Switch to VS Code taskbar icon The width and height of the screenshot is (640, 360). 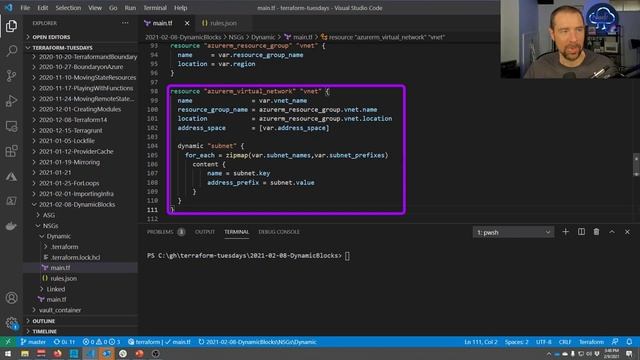pyautogui.click(x=90, y=353)
